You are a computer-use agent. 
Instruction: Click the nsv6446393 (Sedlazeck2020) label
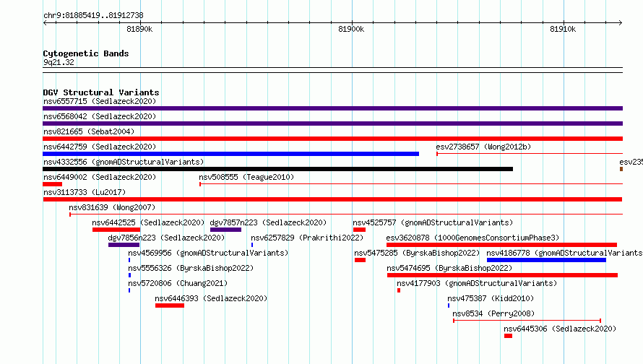(211, 298)
